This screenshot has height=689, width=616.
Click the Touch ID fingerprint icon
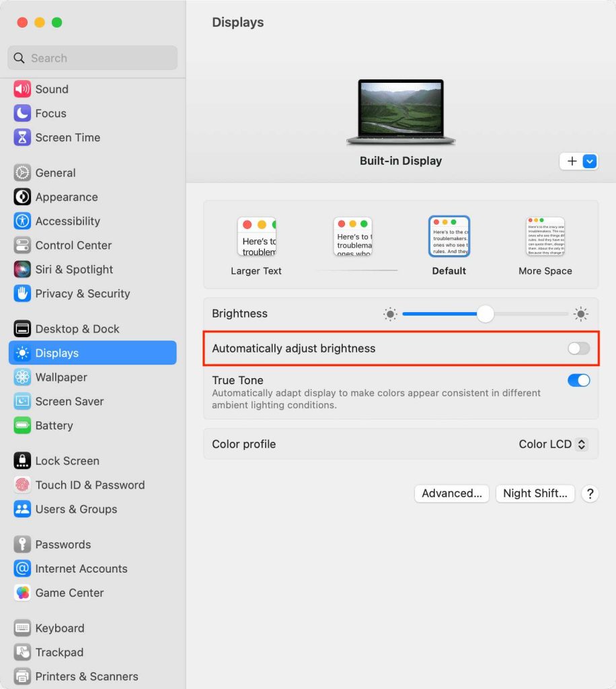point(22,484)
